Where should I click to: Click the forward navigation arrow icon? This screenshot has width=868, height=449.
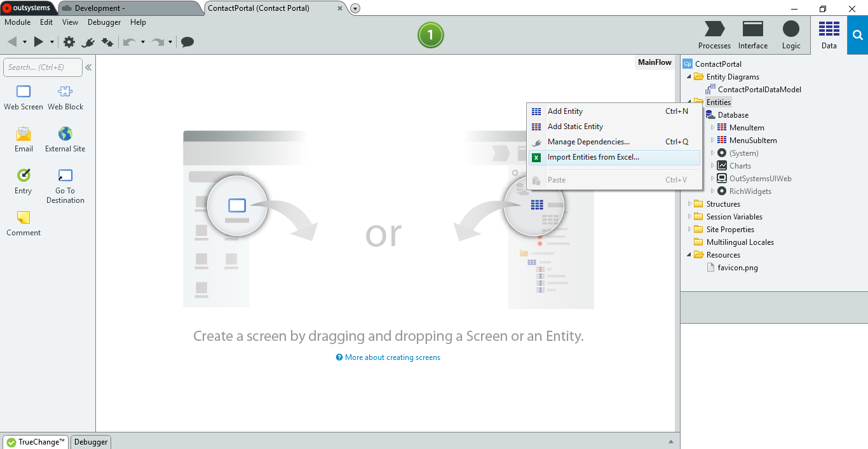(x=39, y=42)
